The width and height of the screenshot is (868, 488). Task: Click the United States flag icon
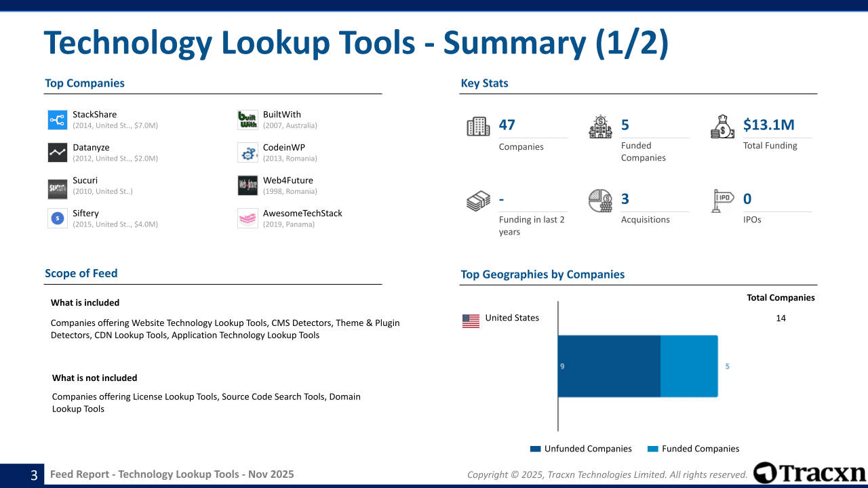[471, 321]
